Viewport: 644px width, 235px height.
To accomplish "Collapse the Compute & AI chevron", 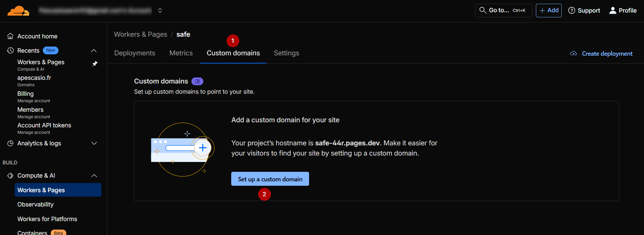I will click(94, 176).
